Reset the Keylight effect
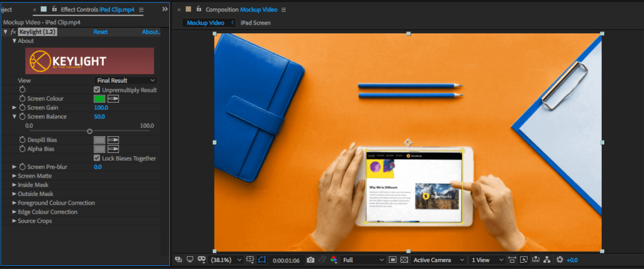 tap(101, 31)
